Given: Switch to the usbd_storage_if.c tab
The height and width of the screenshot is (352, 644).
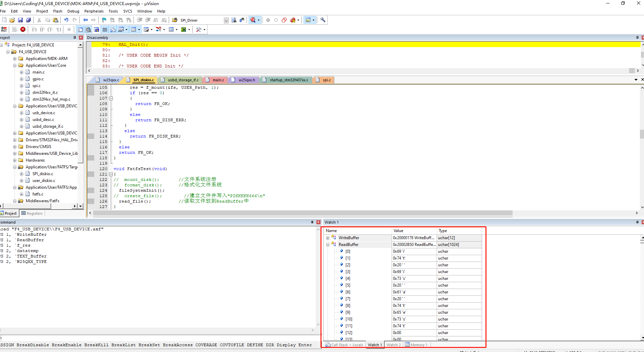Looking at the screenshot, I should coord(180,80).
